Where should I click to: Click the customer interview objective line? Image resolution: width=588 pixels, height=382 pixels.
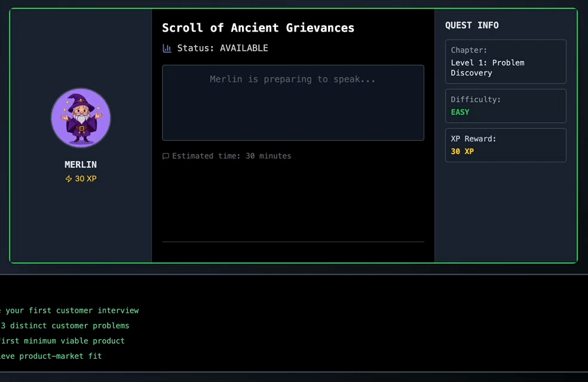click(70, 310)
